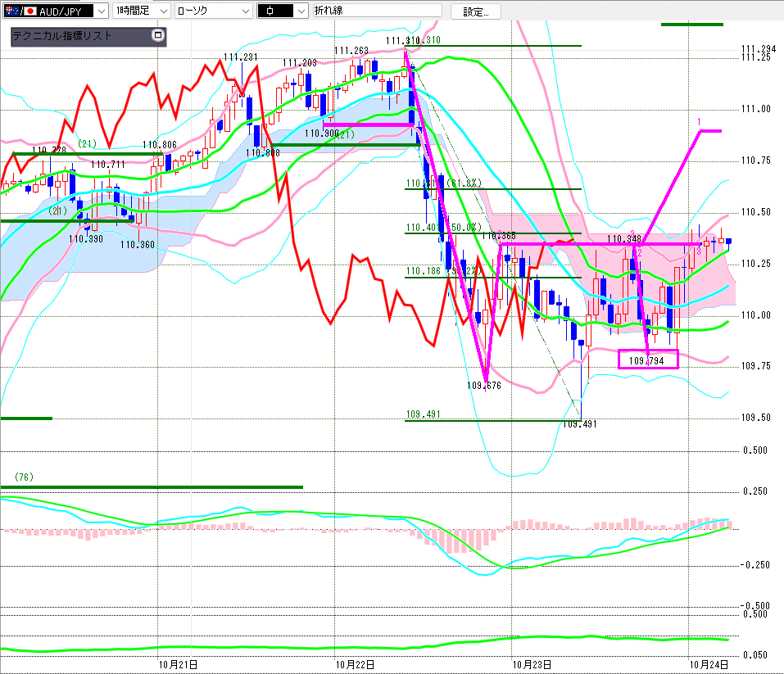The width and height of the screenshot is (784, 674).
Task: Click the テクニカル指標リスト panel title
Action: [x=62, y=35]
